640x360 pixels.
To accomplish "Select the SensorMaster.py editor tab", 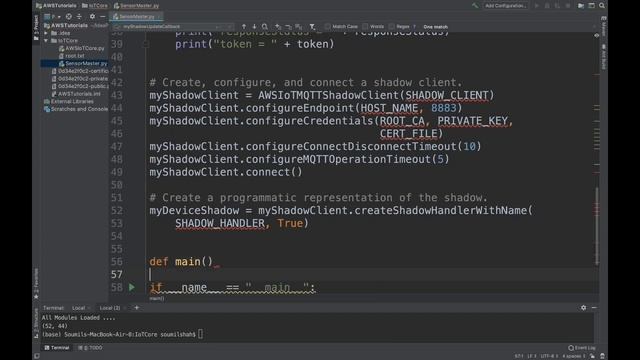I will click(x=136, y=17).
